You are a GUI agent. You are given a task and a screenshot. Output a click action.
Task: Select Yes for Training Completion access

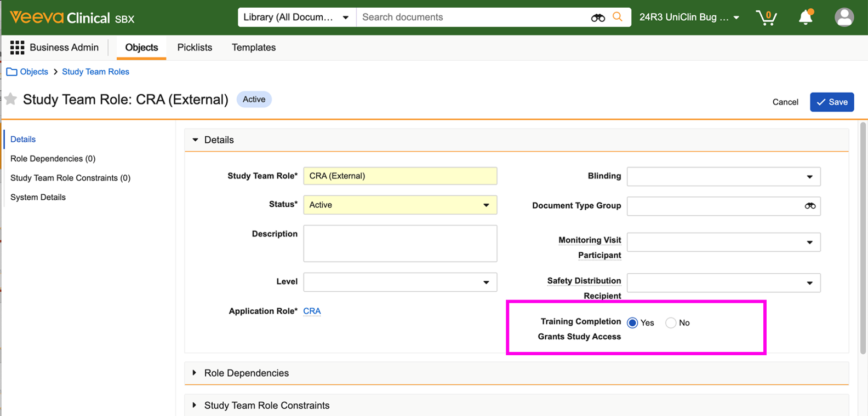[632, 323]
